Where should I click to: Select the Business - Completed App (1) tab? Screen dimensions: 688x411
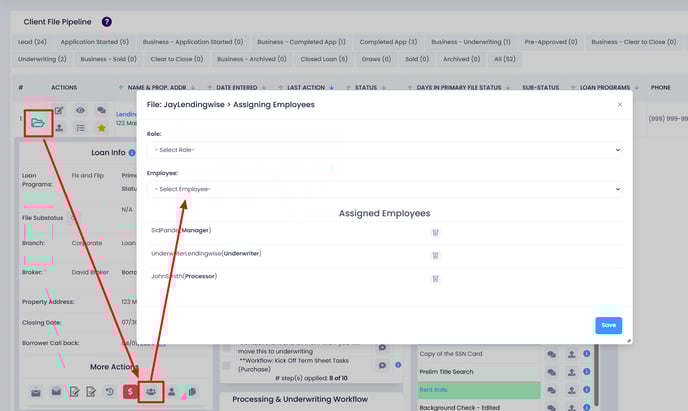click(301, 42)
